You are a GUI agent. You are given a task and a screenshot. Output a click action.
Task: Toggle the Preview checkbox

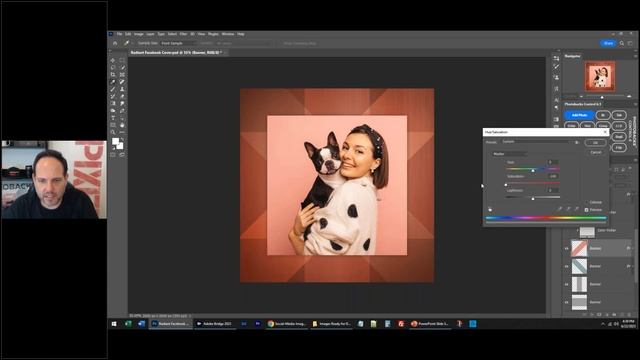tap(587, 210)
